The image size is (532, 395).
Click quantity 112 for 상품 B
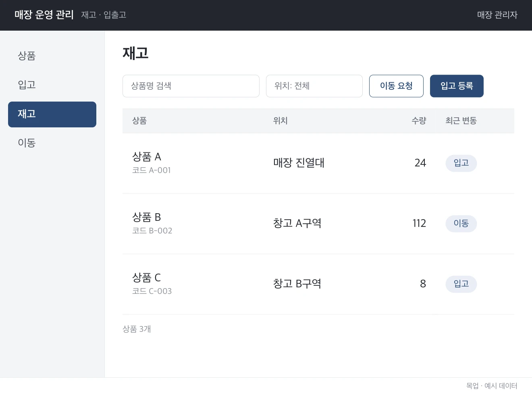pos(419,224)
